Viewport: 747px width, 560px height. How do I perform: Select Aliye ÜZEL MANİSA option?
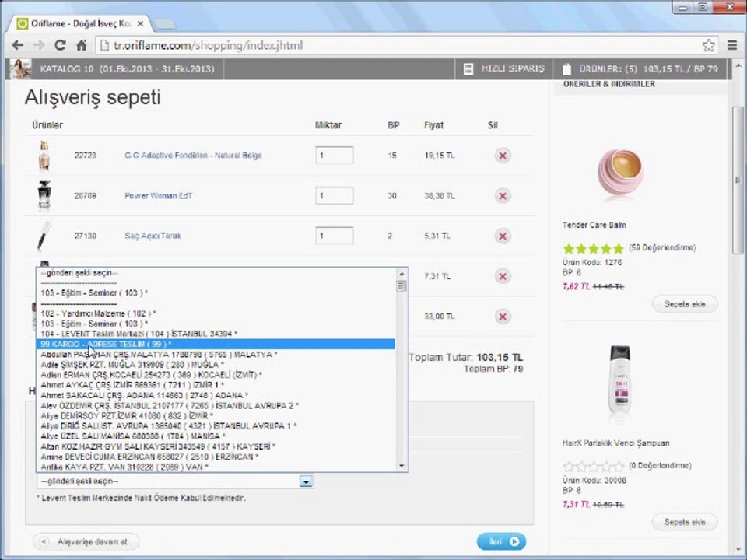pos(216,436)
